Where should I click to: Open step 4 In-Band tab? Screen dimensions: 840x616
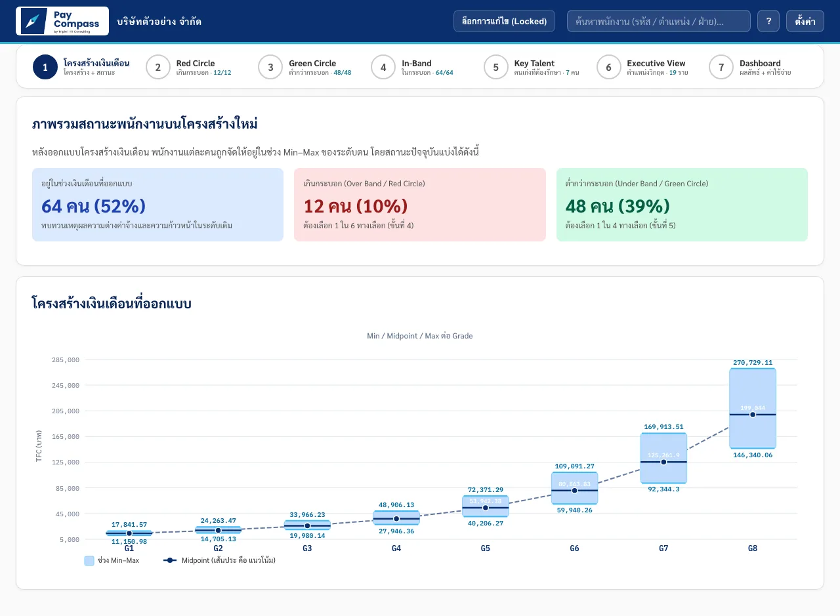click(x=412, y=67)
